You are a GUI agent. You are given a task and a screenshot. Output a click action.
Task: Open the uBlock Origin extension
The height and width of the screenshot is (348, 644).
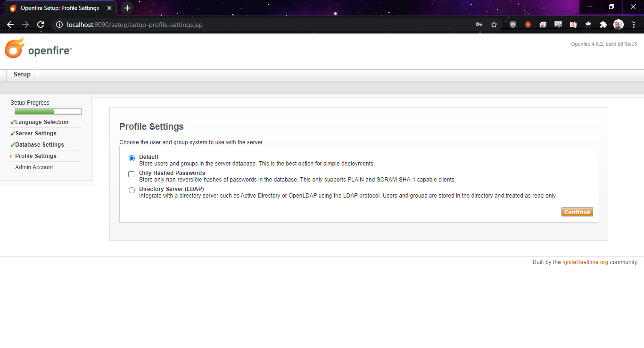513,25
